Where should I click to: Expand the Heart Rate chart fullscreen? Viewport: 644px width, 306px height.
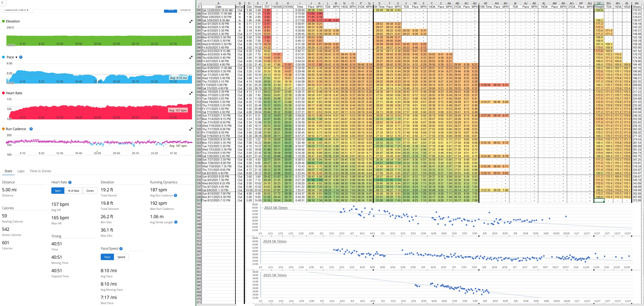(x=191, y=93)
